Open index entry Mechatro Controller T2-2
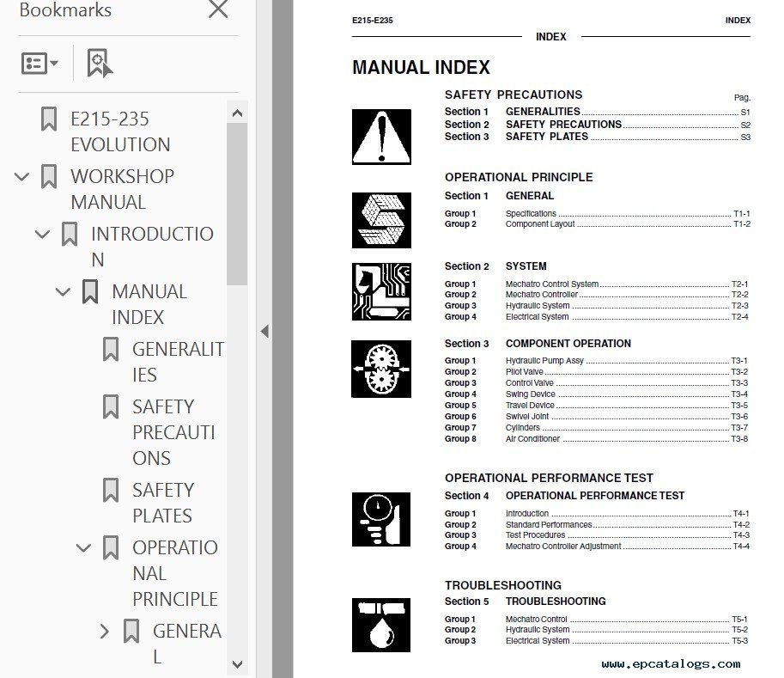This screenshot has height=678, width=784. 597,295
